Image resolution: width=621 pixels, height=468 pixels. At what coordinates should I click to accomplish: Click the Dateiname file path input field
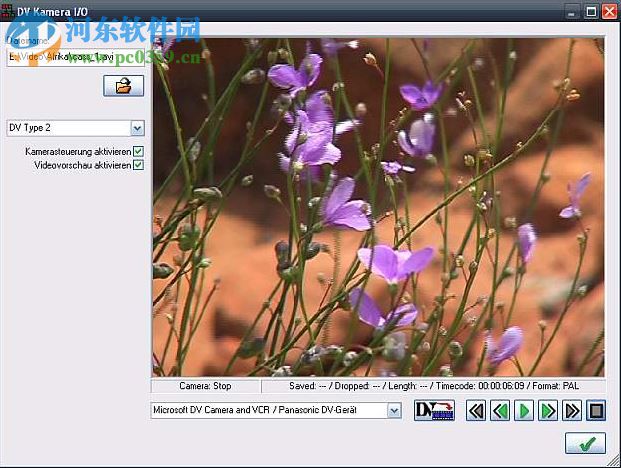tap(76, 57)
